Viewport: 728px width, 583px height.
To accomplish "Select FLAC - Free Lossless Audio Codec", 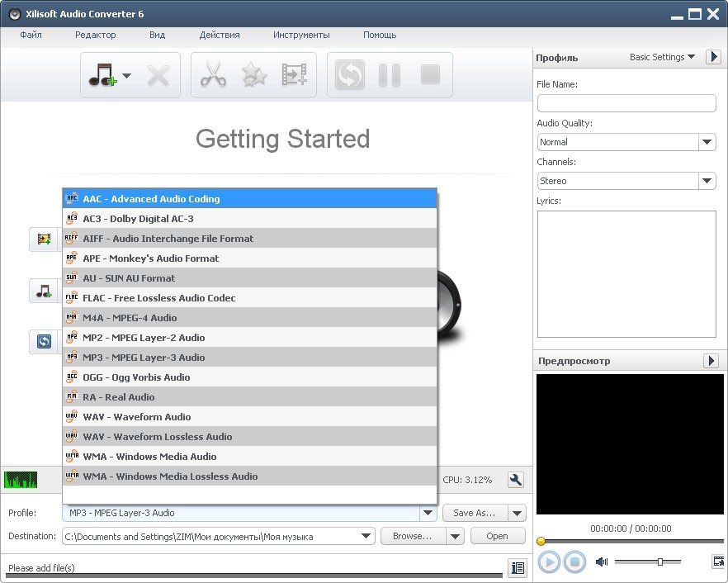I will coord(158,298).
